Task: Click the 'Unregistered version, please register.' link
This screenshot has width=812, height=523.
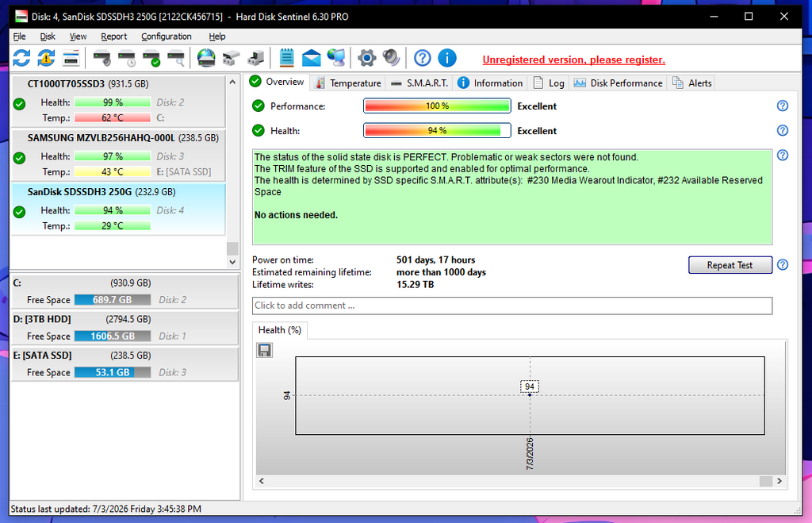Action: [x=574, y=60]
